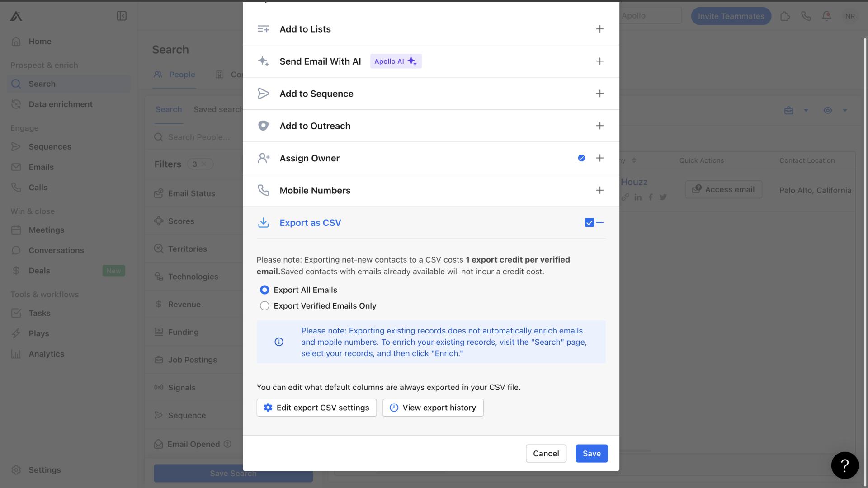Open the NR user avatar menu
Screen dimensions: 868x488
point(850,16)
